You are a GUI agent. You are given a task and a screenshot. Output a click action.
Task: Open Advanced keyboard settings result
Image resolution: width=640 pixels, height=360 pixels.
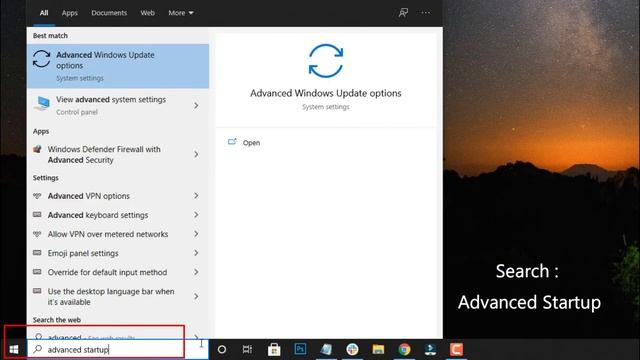click(118, 215)
